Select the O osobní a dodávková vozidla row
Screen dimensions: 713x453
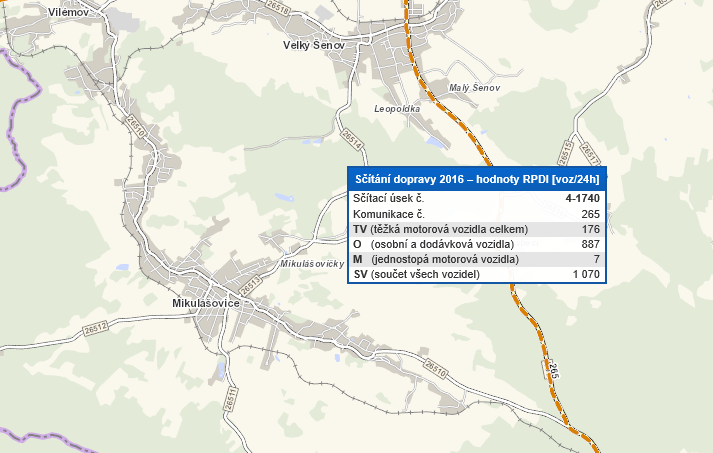point(477,244)
